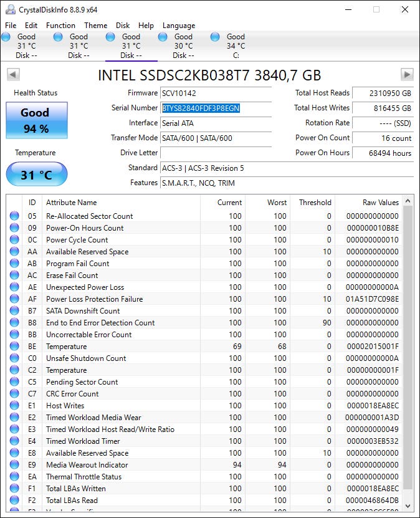Click the status orb for Program Fail Count
420x518 pixels.
point(14,263)
